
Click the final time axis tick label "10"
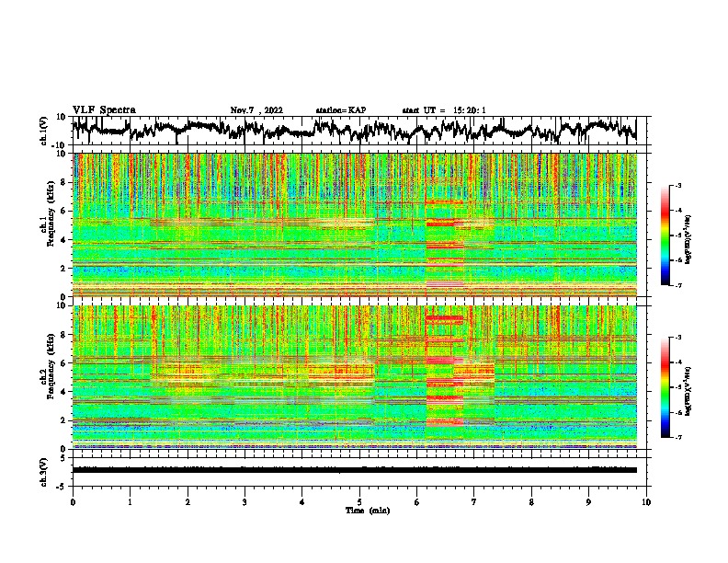[x=646, y=502]
